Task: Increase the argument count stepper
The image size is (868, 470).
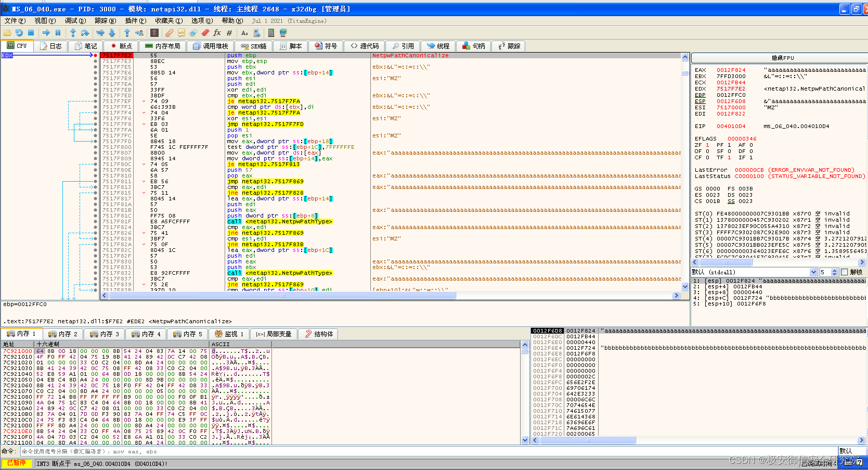Action: pyautogui.click(x=835, y=270)
